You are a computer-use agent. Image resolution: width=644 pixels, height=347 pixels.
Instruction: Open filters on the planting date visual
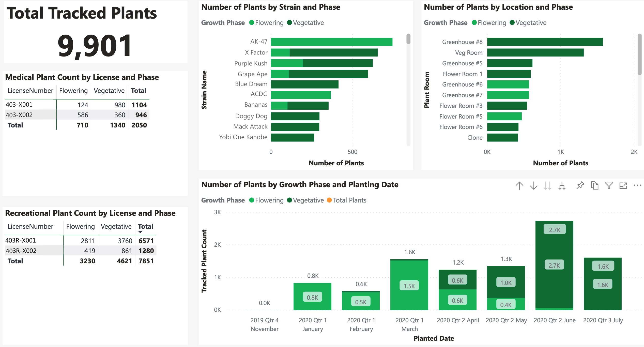609,185
